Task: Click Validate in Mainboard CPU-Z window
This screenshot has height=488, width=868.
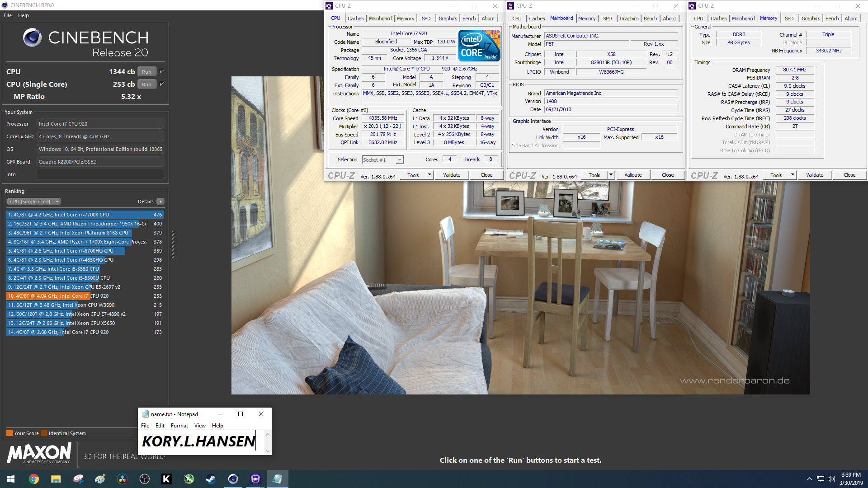Action: click(x=633, y=175)
